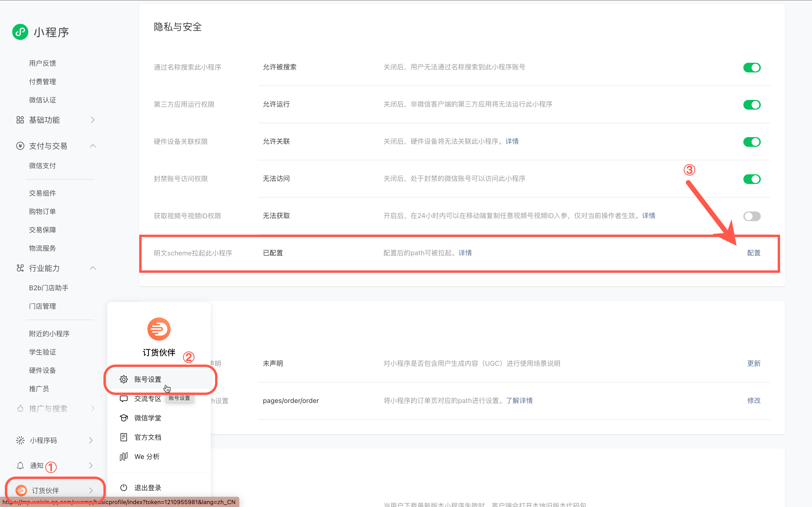Viewport: 812px width, 507px height.
Task: Click 修改 link beside pages/order/order
Action: (754, 400)
